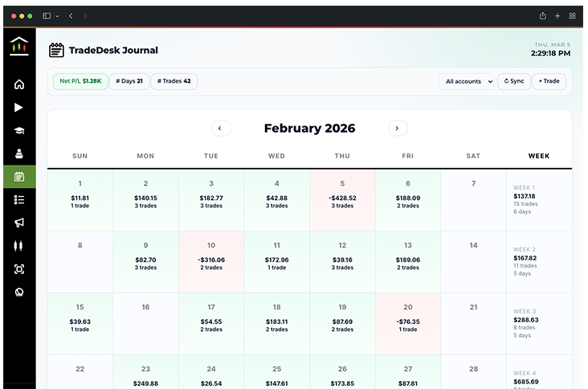Advance to next month with right chevron
This screenshot has height=389, width=588.
(x=398, y=129)
